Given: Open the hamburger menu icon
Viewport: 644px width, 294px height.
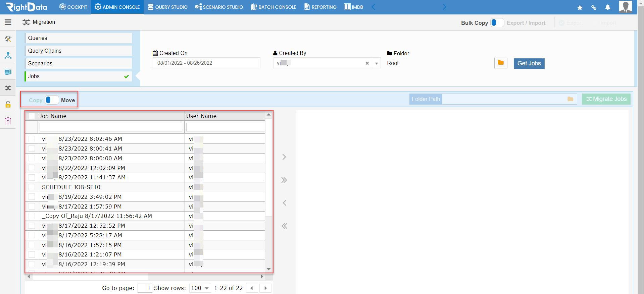Looking at the screenshot, I should pyautogui.click(x=8, y=22).
